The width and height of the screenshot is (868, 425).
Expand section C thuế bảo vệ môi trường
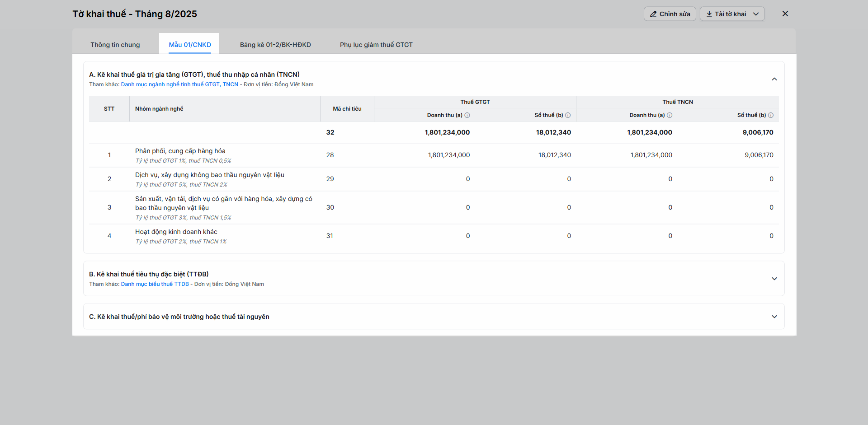(x=774, y=317)
